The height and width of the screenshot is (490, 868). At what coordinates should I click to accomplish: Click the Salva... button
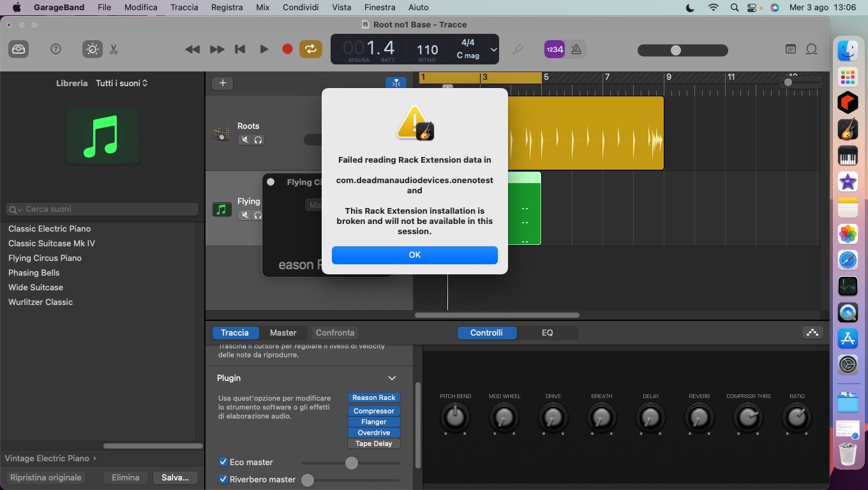coord(175,477)
